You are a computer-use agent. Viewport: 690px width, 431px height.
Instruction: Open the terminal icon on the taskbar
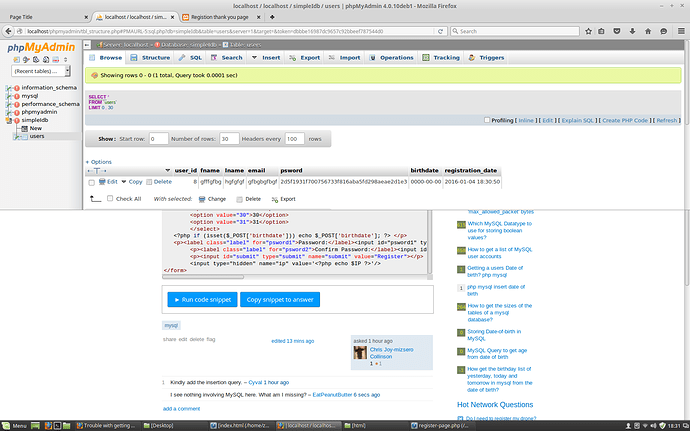pos(57,426)
